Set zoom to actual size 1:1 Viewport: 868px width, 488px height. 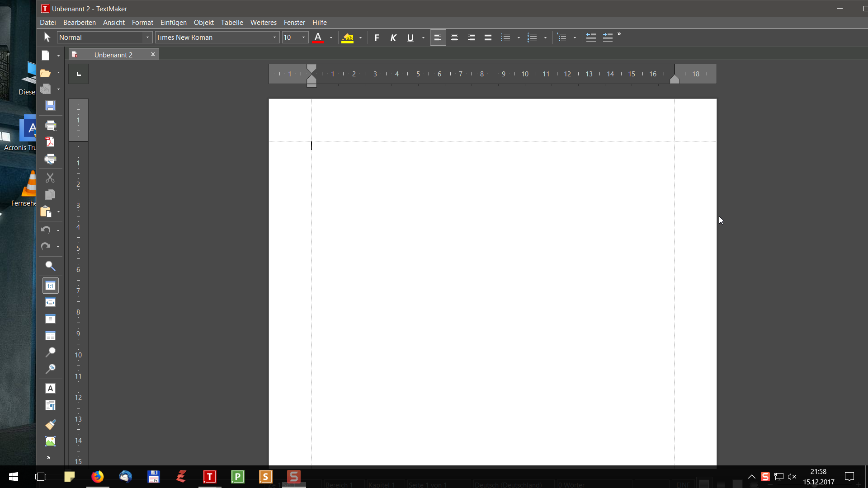50,286
